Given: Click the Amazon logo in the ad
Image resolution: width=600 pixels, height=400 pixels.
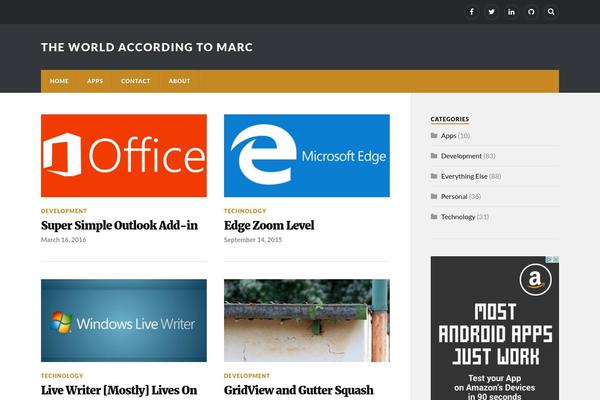Looking at the screenshot, I should point(535,279).
